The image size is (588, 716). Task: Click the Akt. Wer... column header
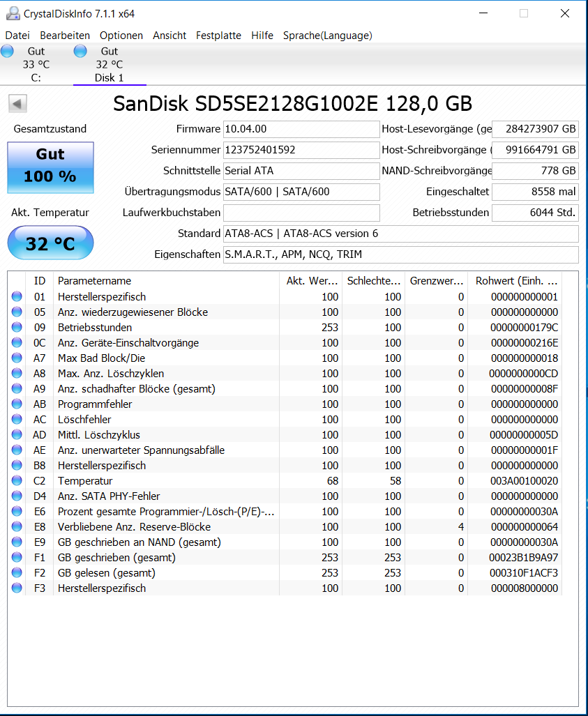pos(310,281)
